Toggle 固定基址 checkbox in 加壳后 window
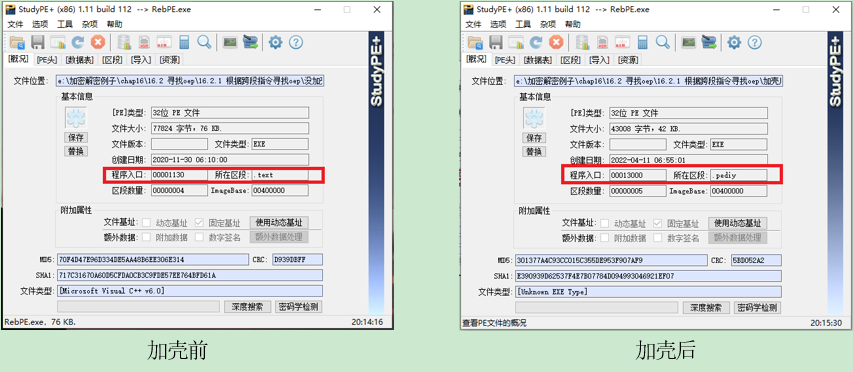The height and width of the screenshot is (372, 853). [658, 224]
